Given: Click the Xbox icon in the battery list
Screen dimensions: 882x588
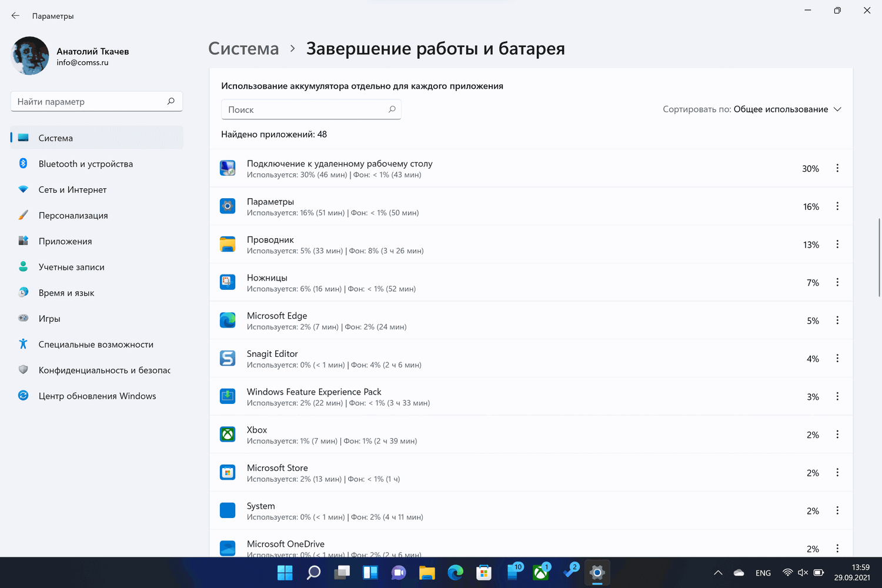Looking at the screenshot, I should (228, 435).
